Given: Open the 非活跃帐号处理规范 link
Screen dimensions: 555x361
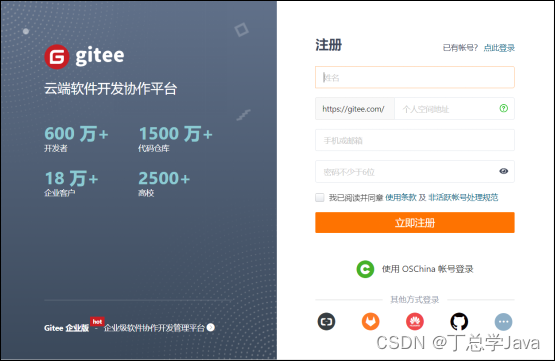Looking at the screenshot, I should tap(463, 197).
